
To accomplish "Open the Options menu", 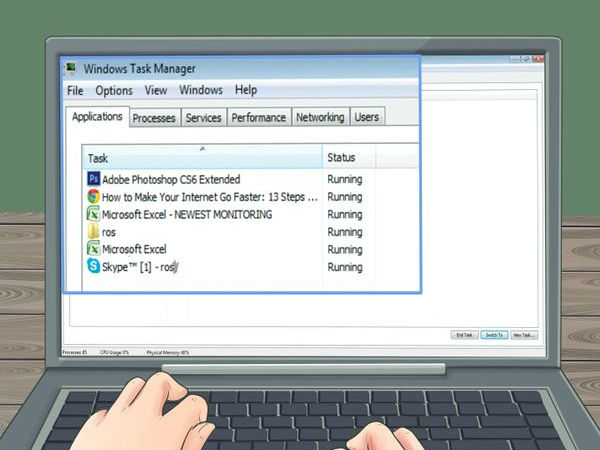I will click(x=114, y=90).
